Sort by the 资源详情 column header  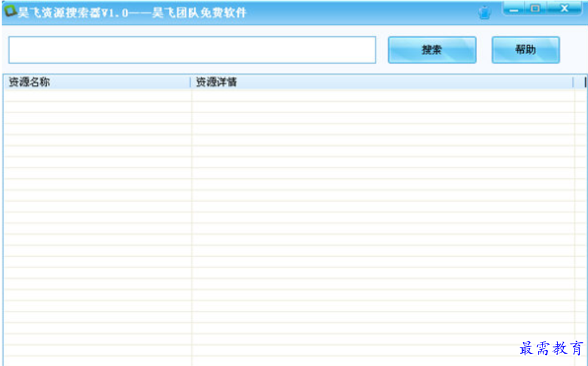point(382,82)
